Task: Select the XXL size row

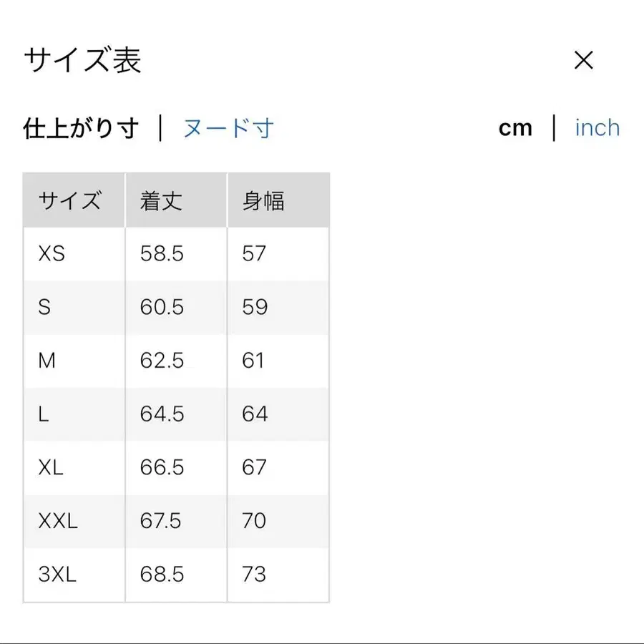Action: [x=72, y=522]
